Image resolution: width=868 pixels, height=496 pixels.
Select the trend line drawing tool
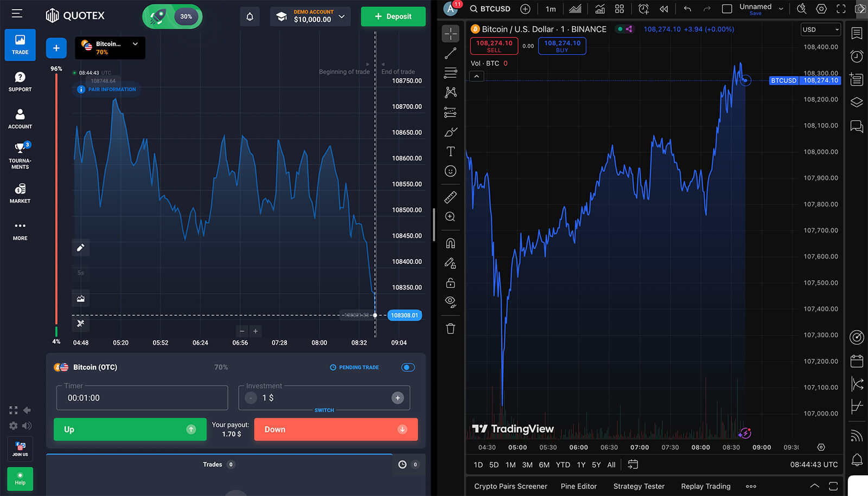pos(450,53)
